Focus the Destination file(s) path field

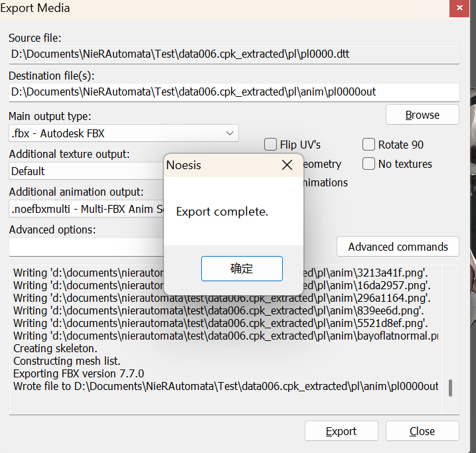point(234,92)
